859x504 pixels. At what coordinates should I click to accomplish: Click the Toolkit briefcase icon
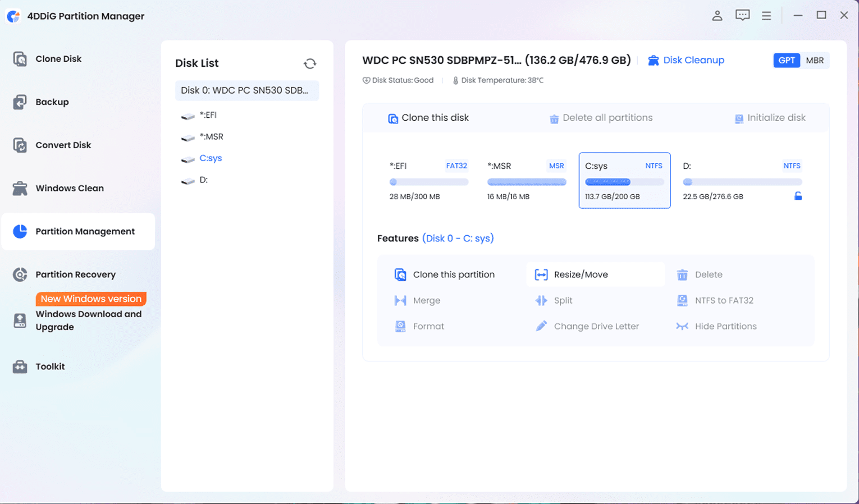click(20, 366)
